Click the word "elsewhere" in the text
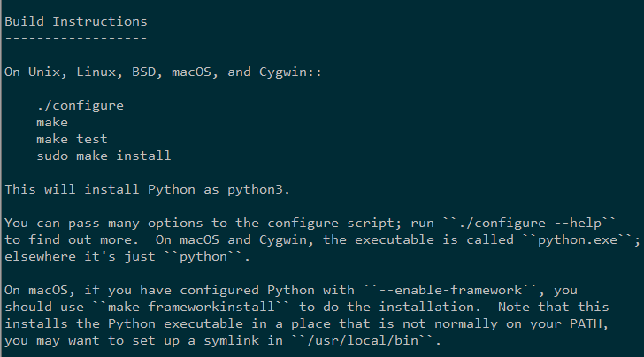Viewport: 644px width, 357px height. 41,257
